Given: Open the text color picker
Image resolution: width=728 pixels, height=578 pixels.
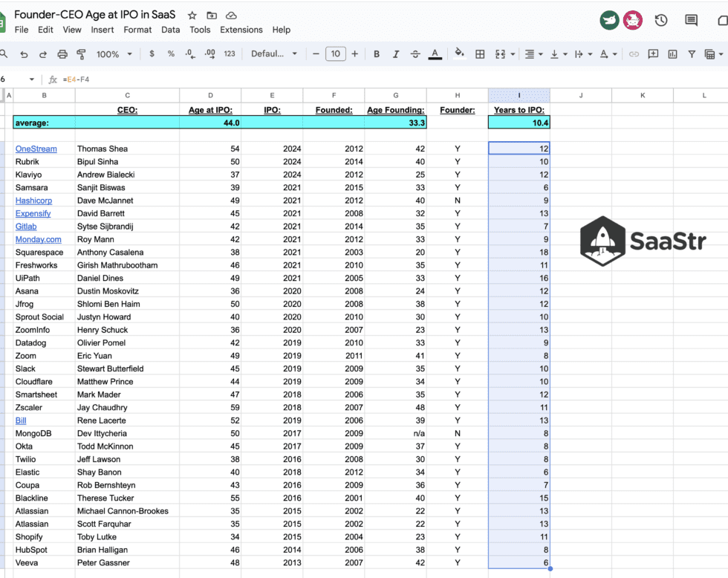Looking at the screenshot, I should coord(435,54).
